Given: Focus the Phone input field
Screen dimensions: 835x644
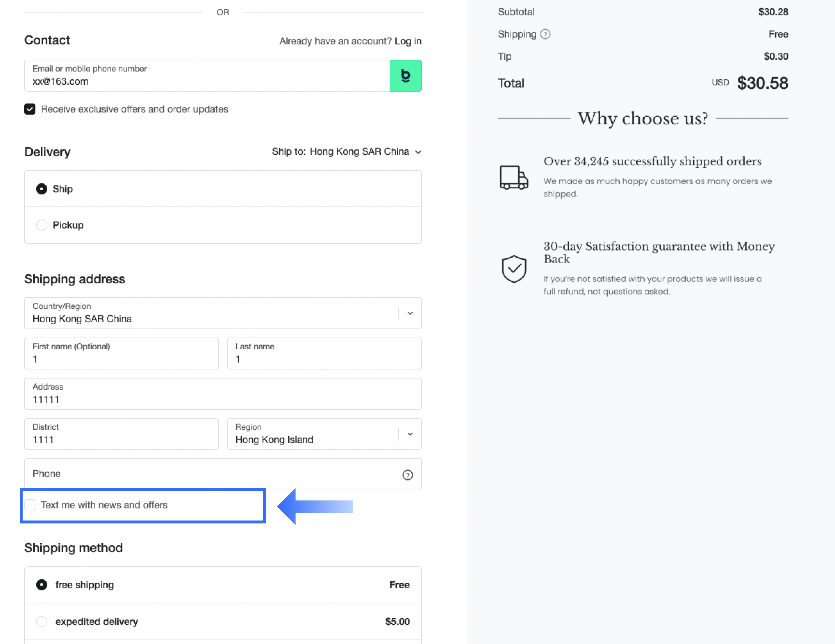Looking at the screenshot, I should pos(223,474).
